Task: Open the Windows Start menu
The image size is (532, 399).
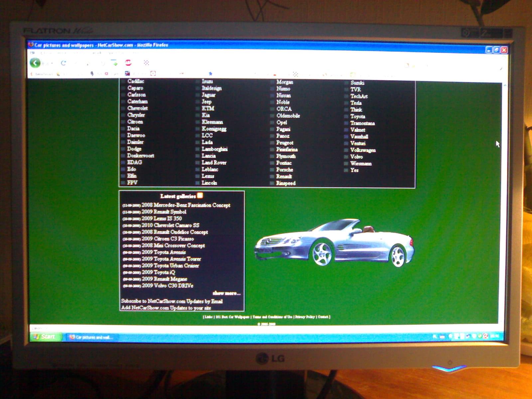Action: point(46,336)
